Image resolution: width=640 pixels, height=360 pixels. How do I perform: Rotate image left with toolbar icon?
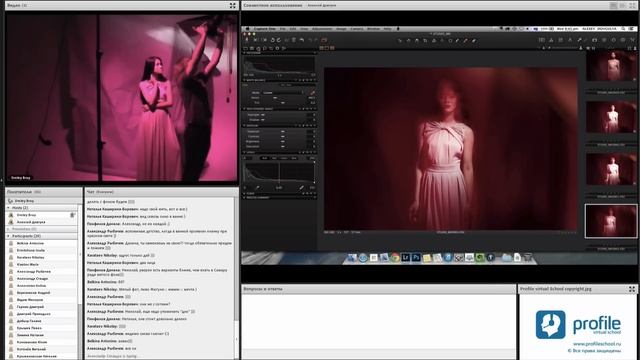(x=273, y=40)
